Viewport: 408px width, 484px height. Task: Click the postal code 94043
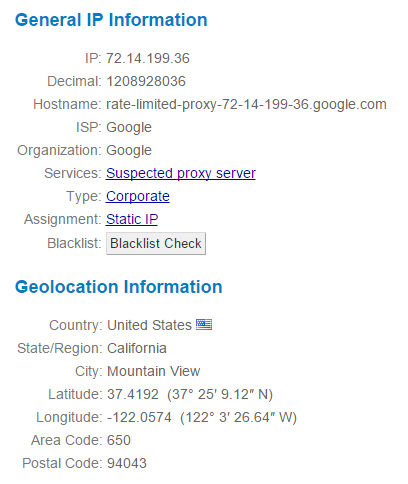point(127,463)
